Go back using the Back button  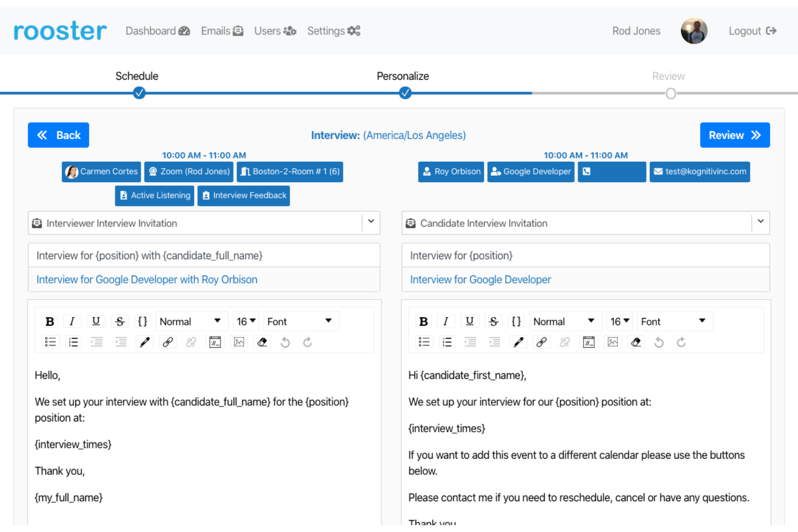[x=58, y=135]
